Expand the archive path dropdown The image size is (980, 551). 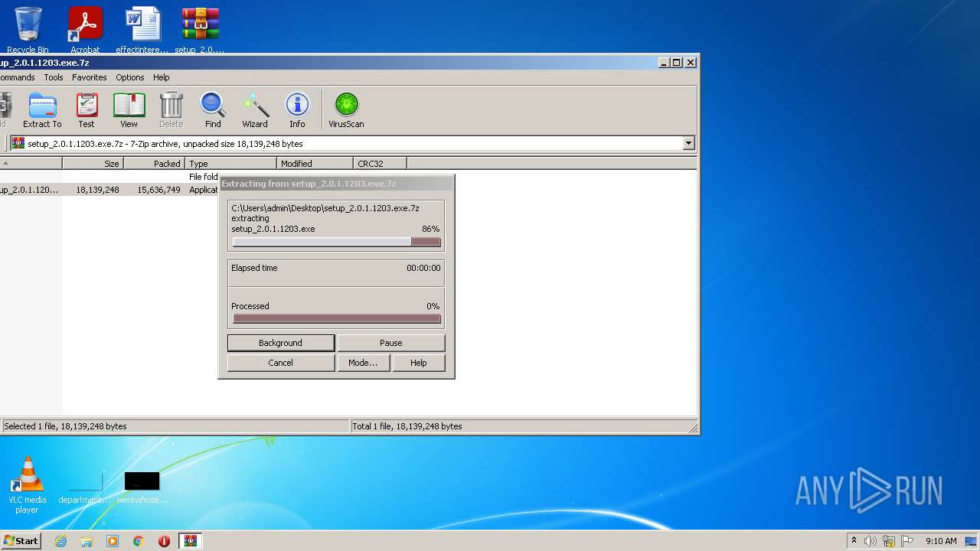688,143
